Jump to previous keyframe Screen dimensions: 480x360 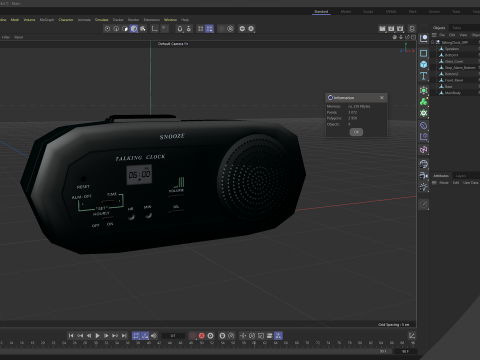click(x=80, y=336)
